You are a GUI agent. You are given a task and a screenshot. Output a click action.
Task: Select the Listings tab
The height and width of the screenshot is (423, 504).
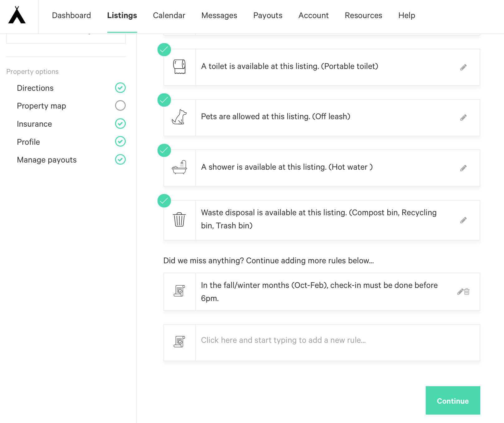pyautogui.click(x=122, y=15)
